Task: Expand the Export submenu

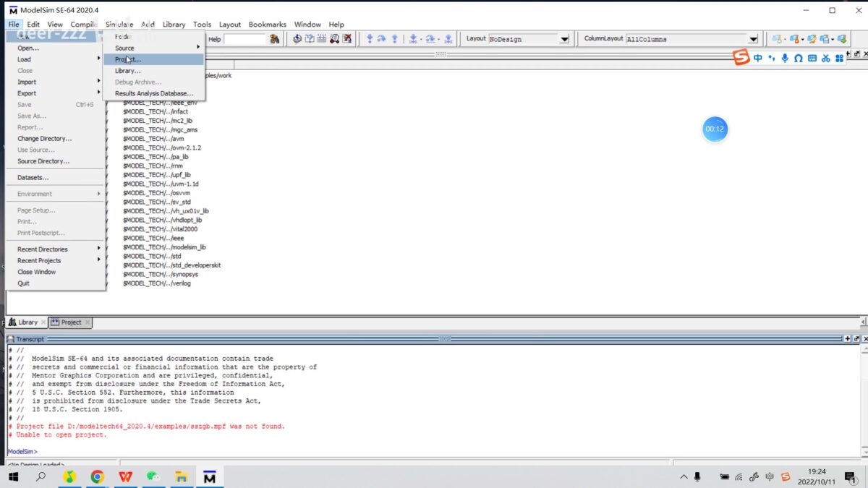Action: pyautogui.click(x=55, y=93)
